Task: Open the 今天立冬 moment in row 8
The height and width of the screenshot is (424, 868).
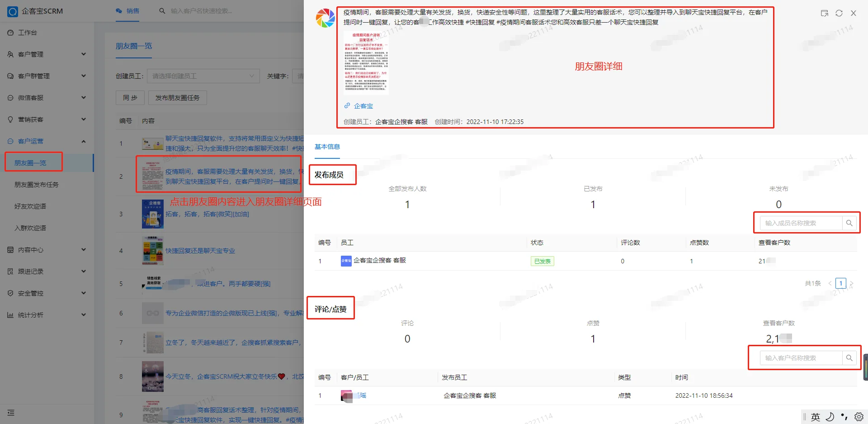Action: pos(235,376)
